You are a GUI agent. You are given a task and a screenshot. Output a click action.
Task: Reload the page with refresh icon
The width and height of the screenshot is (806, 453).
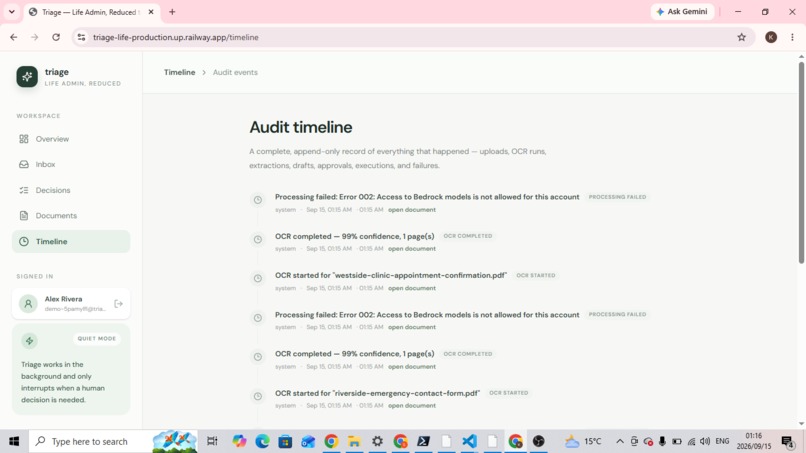56,37
